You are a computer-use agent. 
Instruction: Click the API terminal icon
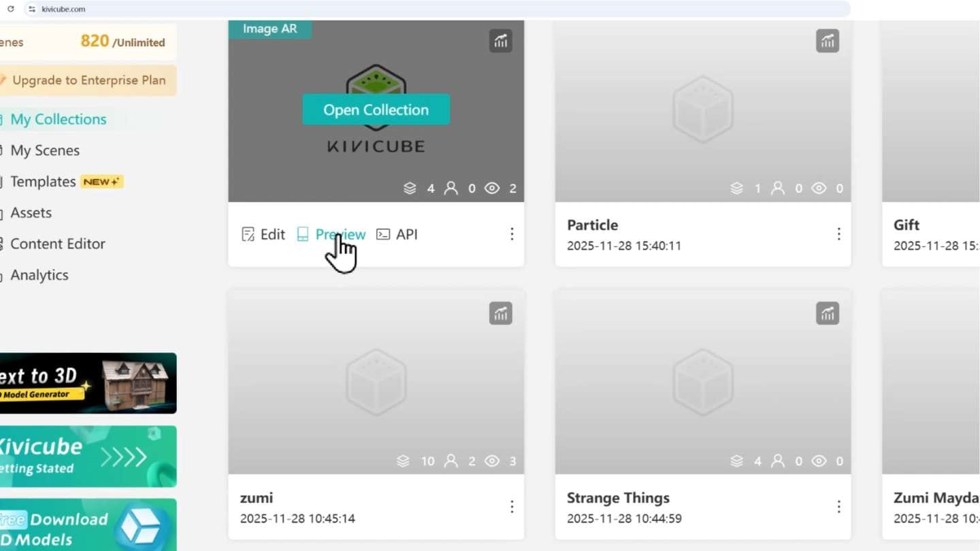point(383,235)
